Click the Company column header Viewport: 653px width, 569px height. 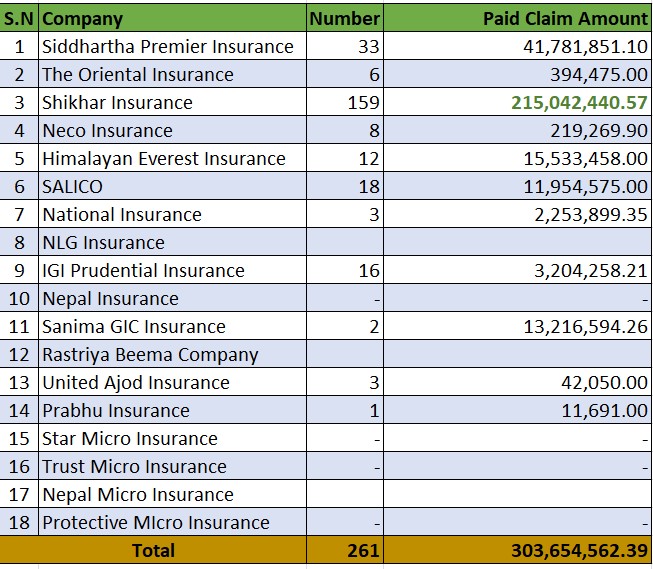point(83,19)
